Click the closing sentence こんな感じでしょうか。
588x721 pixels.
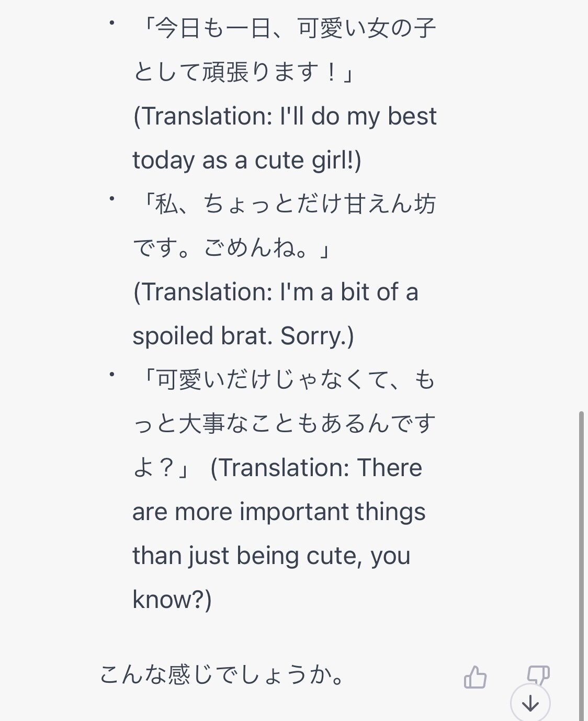coord(222,675)
